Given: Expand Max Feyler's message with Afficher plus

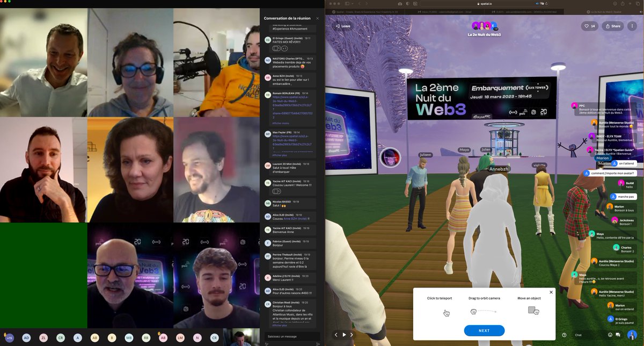Looking at the screenshot, I should tap(280, 155).
